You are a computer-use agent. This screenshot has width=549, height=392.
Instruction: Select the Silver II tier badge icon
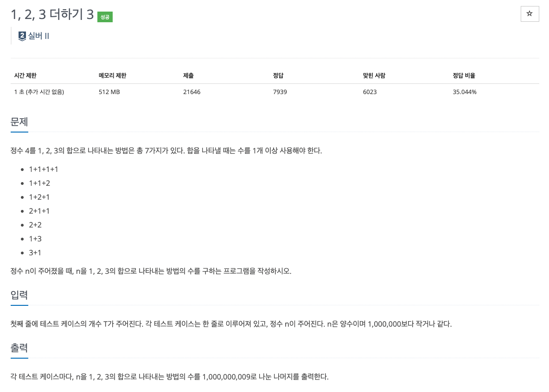click(21, 36)
